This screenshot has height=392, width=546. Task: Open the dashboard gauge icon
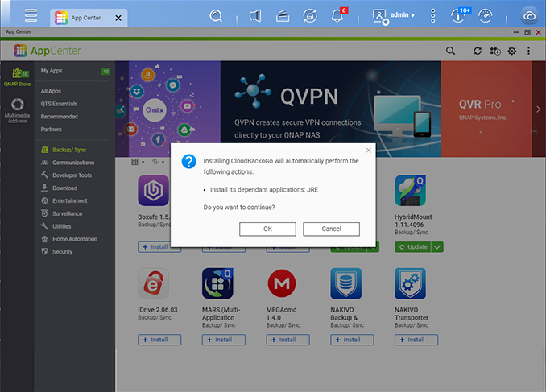click(x=486, y=15)
